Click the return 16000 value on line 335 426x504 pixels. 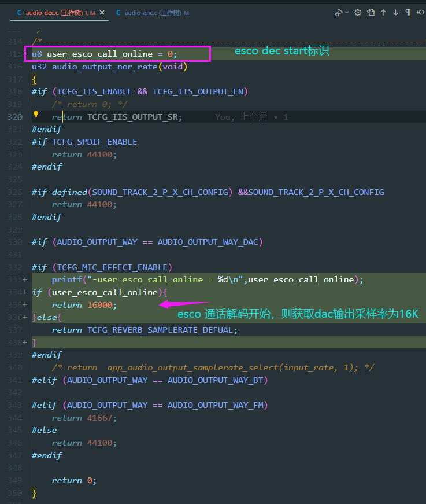100,305
